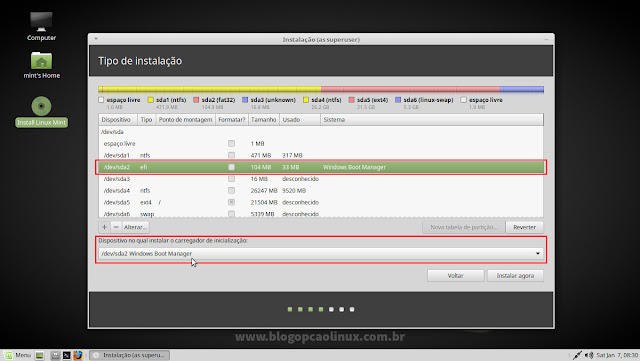This screenshot has width=640, height=361.
Task: Select the /dev/sda3 row
Action: [x=321, y=179]
